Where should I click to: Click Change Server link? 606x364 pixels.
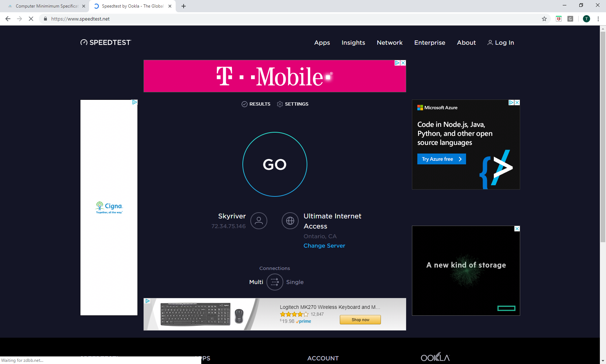[x=324, y=246]
